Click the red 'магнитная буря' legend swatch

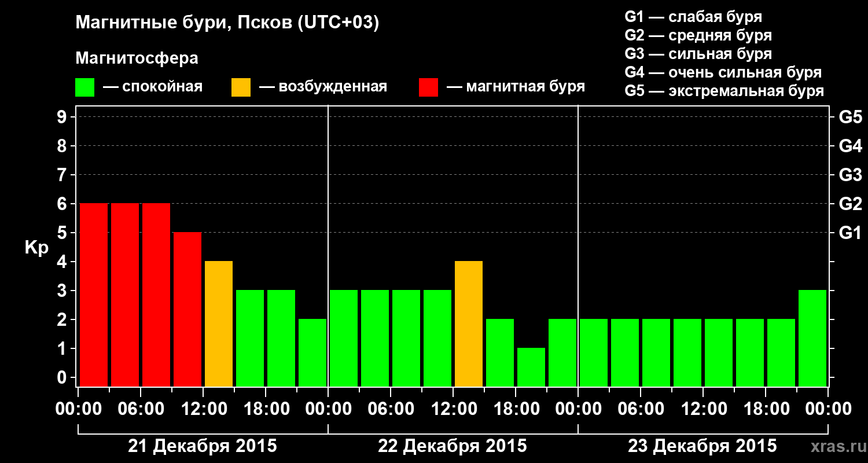[x=429, y=87]
